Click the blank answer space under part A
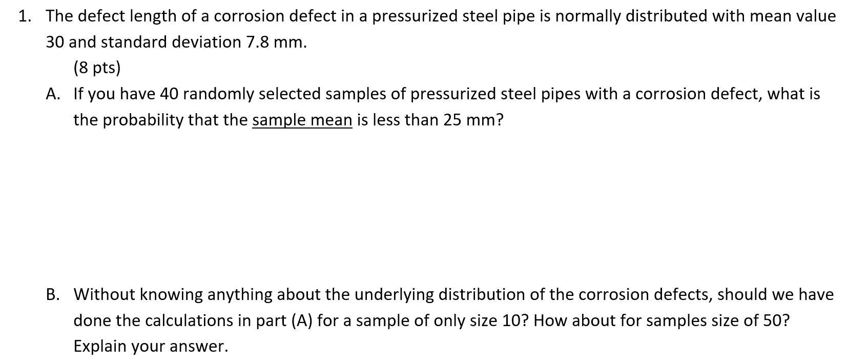Image resolution: width=868 pixels, height=364 pixels. coord(433,205)
